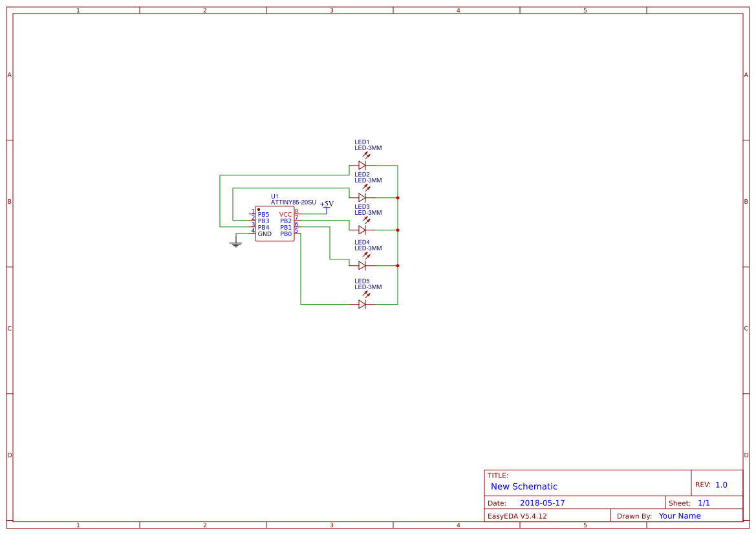Select the New Schematic title text
This screenshot has width=756, height=535.
click(524, 486)
